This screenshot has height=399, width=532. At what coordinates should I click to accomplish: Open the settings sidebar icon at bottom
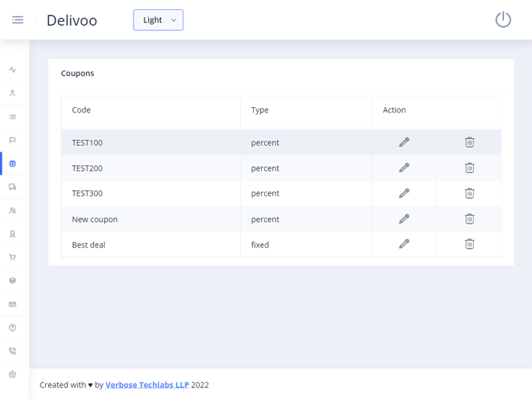12,374
